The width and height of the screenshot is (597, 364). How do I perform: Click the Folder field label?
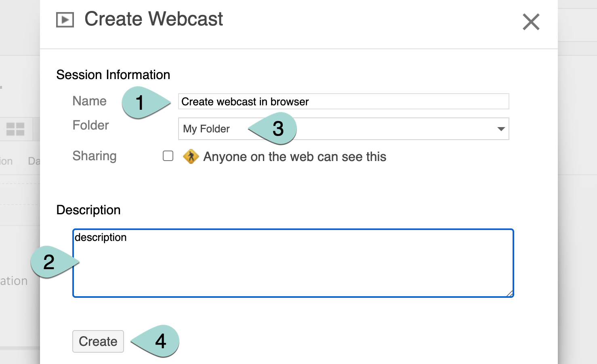click(x=90, y=125)
